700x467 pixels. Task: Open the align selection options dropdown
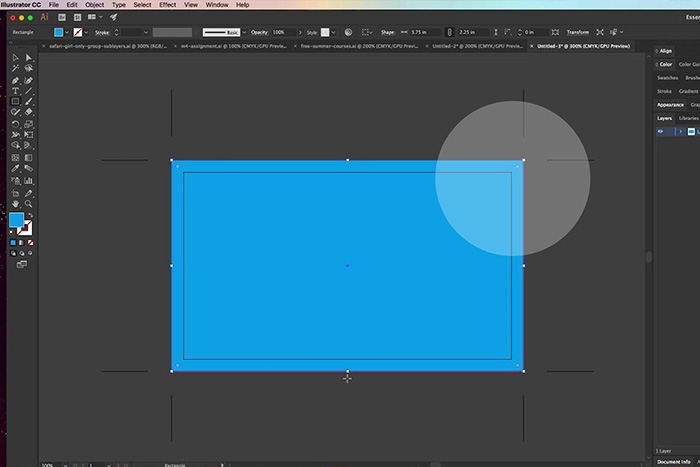pos(367,32)
